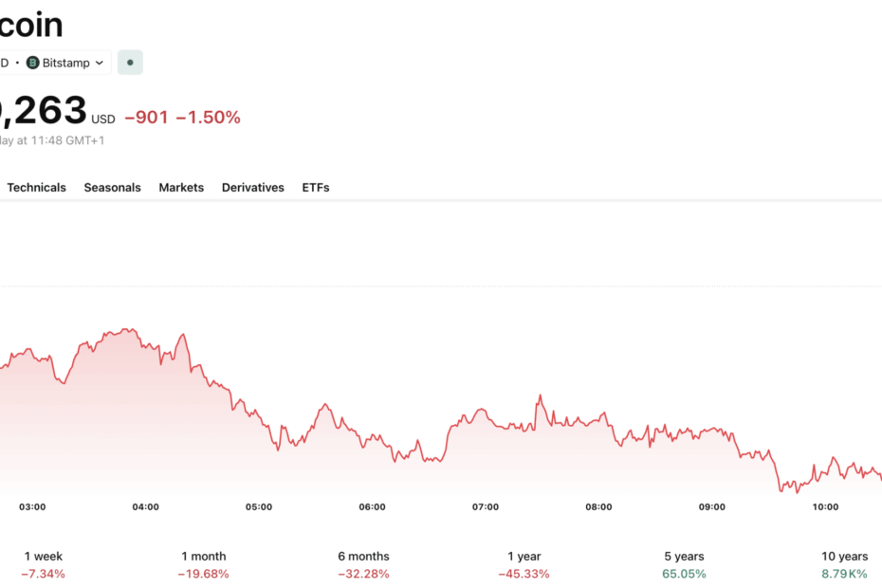Switch chart to 5 years range
The height and width of the screenshot is (588, 882).
684,564
